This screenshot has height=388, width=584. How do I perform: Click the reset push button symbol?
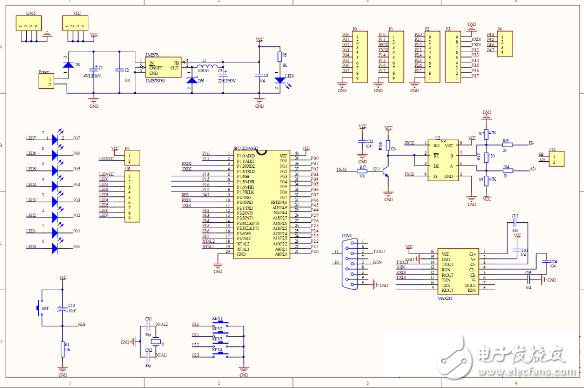click(39, 308)
